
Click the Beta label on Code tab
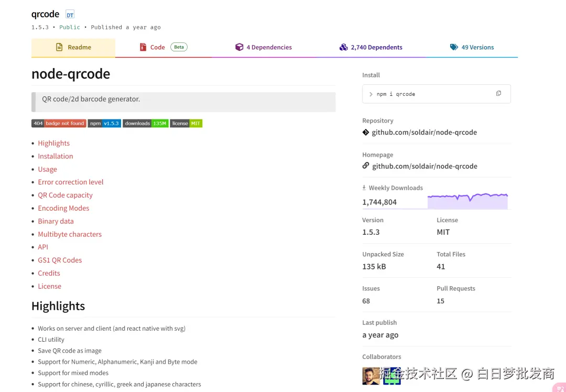click(x=179, y=47)
